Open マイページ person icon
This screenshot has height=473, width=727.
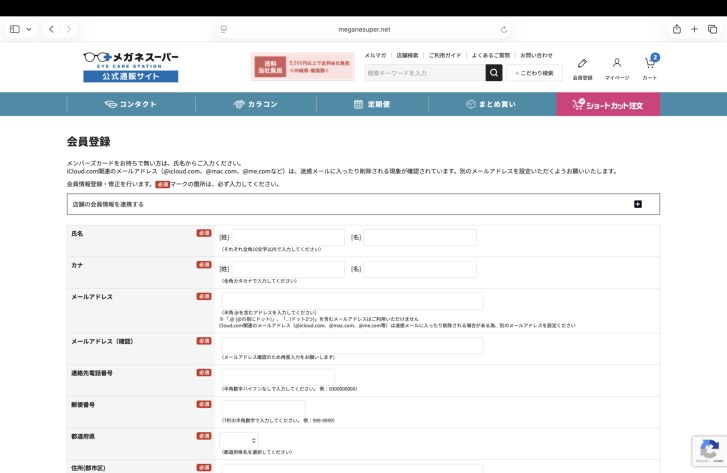coord(617,66)
